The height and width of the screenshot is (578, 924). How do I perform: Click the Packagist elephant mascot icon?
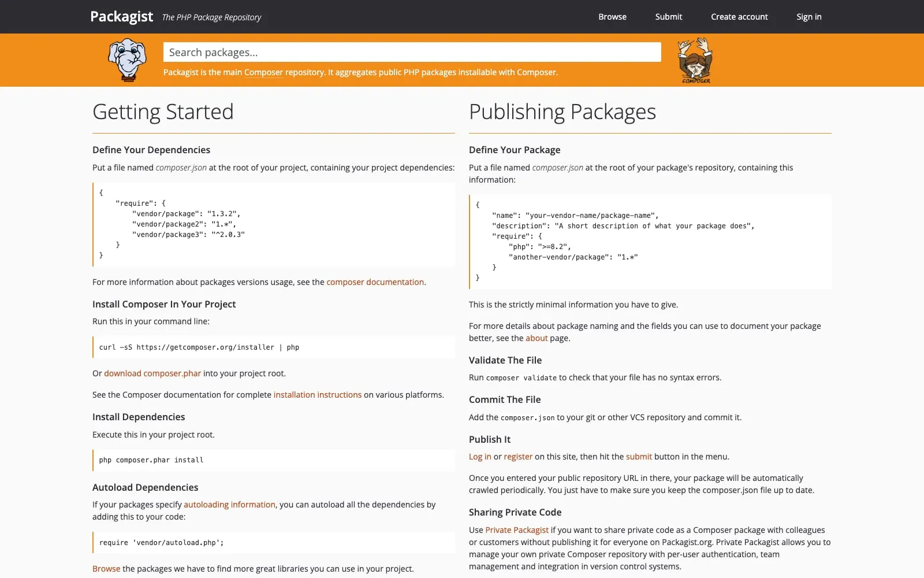(127, 60)
